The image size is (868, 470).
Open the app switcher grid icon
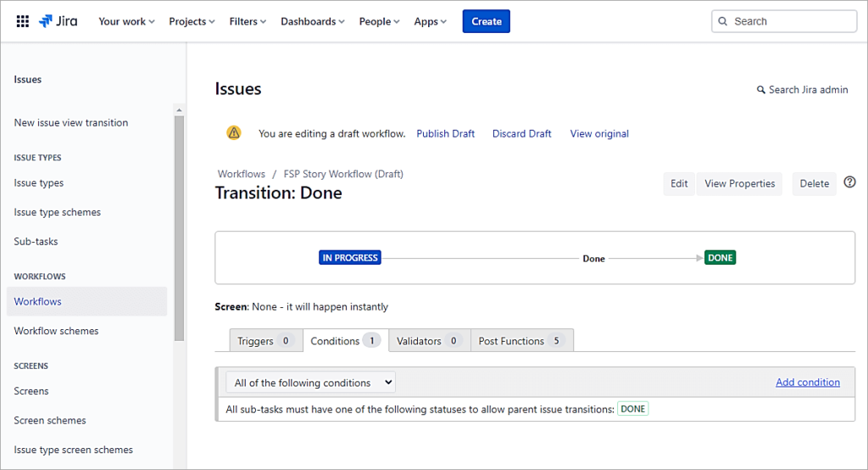(23, 21)
